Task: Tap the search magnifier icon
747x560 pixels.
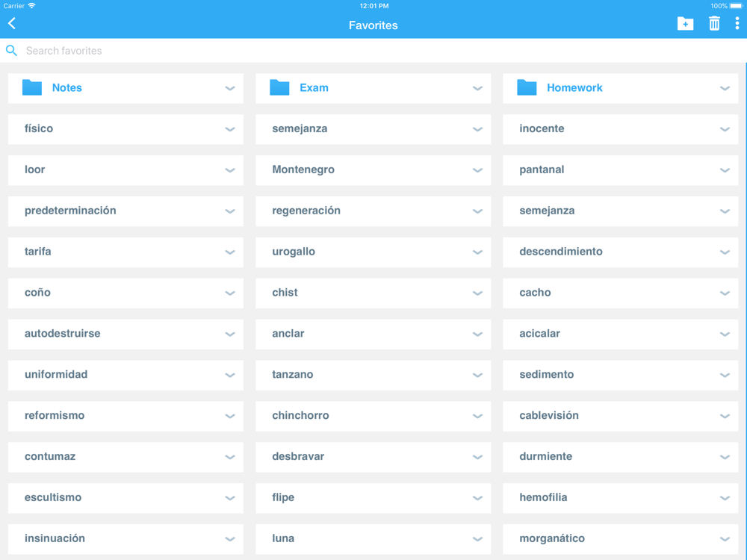Action: point(11,51)
